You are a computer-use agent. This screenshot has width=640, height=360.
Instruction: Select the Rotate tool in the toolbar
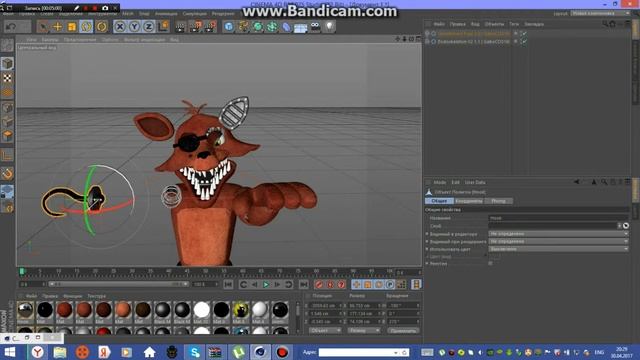point(86,27)
